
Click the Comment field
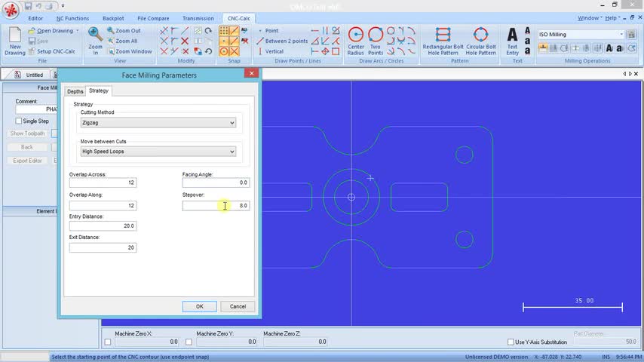[x=36, y=109]
